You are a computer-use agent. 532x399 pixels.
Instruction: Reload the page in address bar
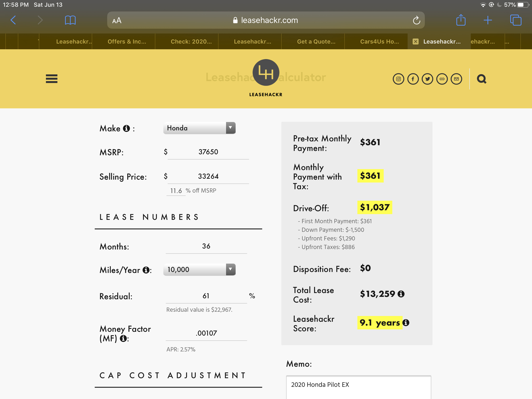(x=416, y=20)
